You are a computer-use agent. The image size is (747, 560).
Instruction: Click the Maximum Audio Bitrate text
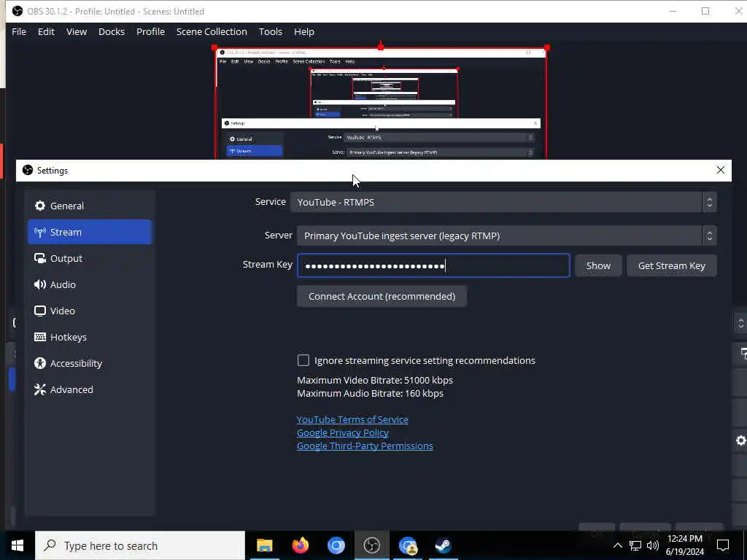coord(370,393)
